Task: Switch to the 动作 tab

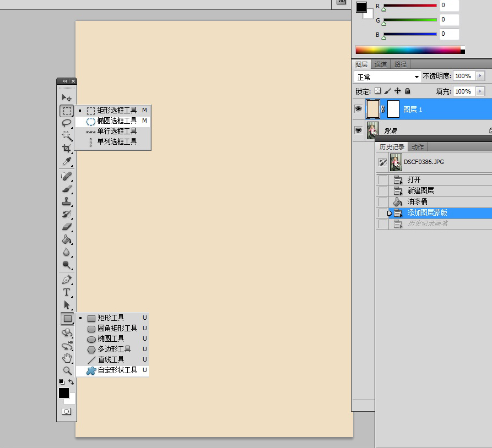Action: pyautogui.click(x=418, y=147)
